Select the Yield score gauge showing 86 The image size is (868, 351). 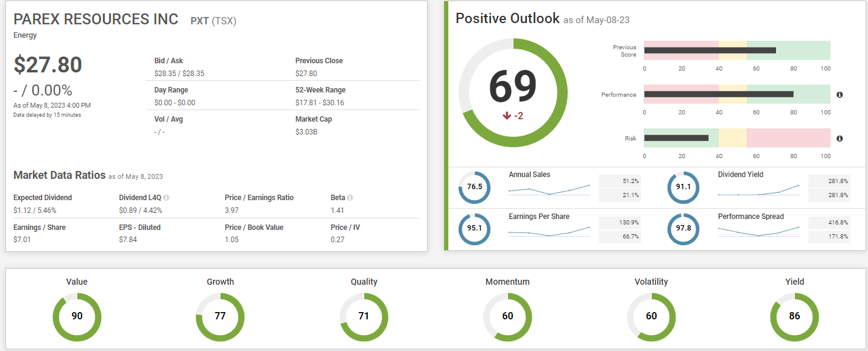[x=794, y=316]
